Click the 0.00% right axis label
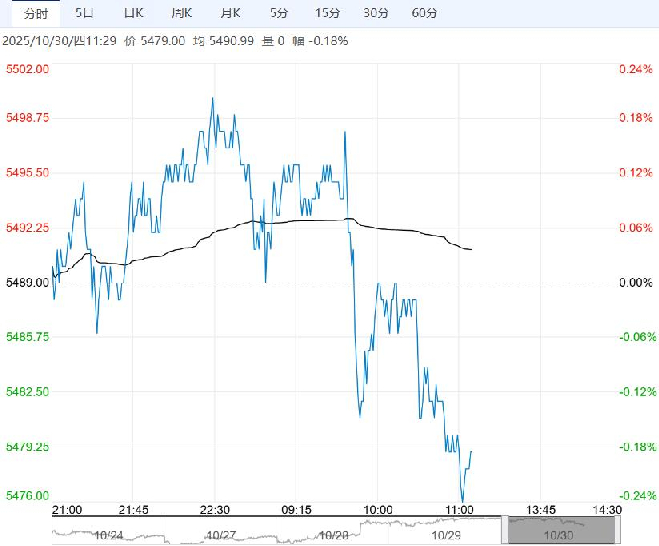Image resolution: width=659 pixels, height=546 pixels. (x=634, y=283)
